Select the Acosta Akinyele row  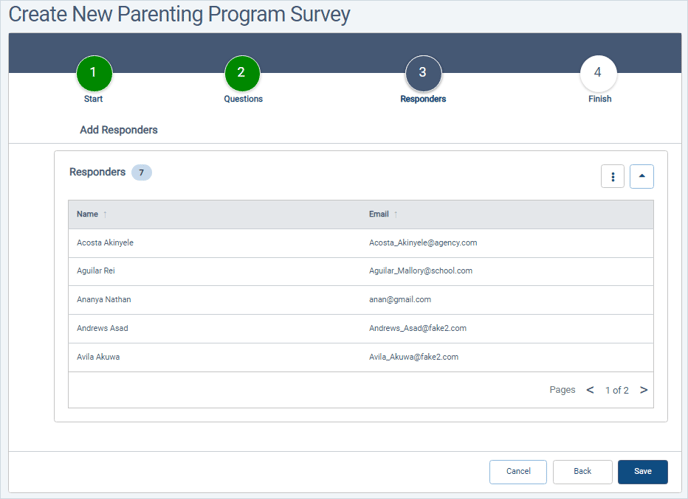(361, 243)
